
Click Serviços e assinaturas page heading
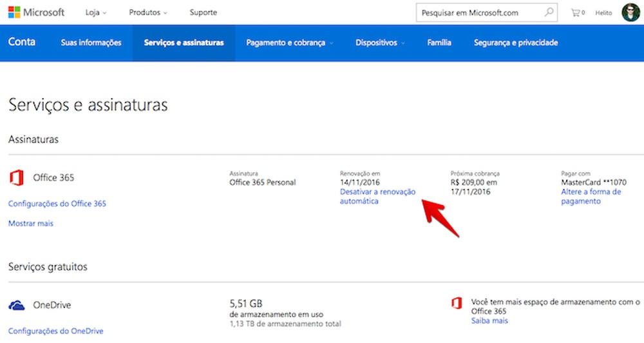[88, 105]
